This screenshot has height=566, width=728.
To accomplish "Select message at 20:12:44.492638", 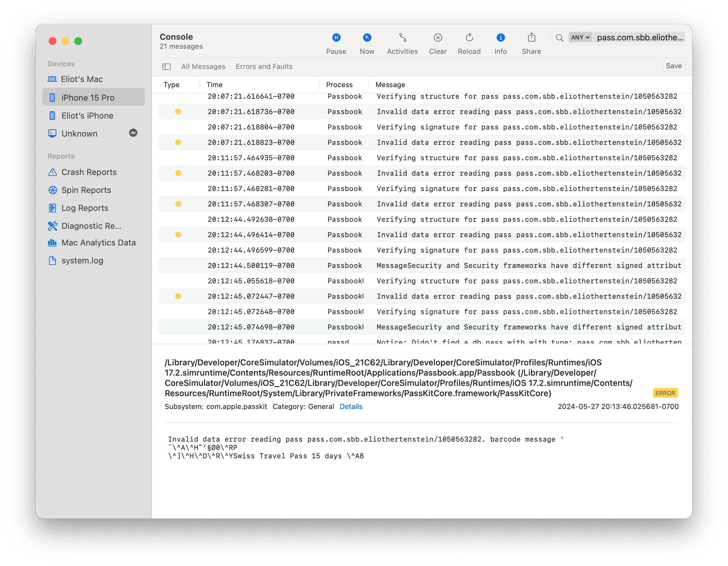I will point(422,219).
